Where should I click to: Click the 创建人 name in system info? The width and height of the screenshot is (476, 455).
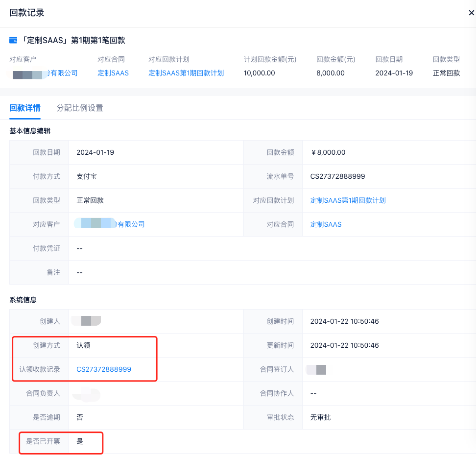(87, 322)
